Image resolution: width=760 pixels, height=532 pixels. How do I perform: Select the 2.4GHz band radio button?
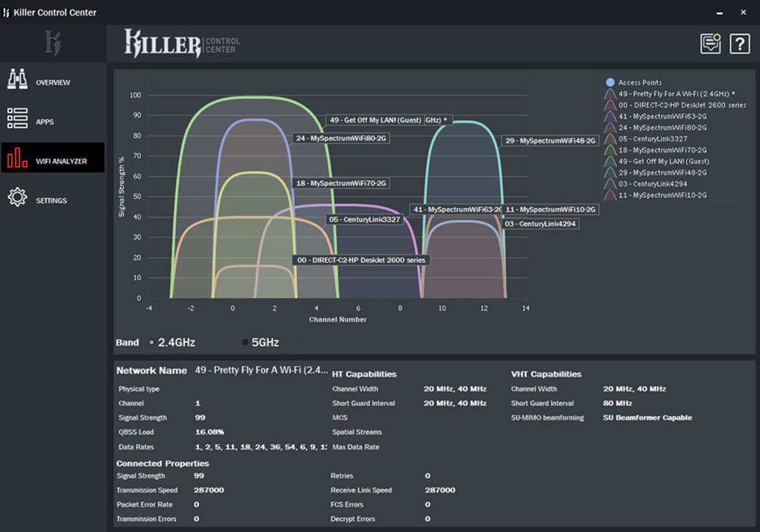click(152, 342)
